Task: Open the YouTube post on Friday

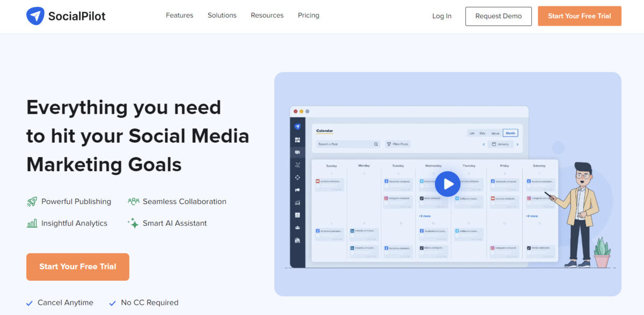Action: coord(504,202)
